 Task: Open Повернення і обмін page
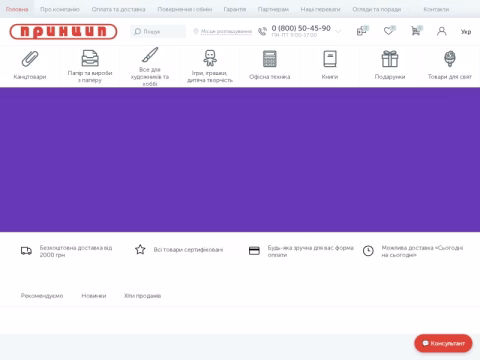coord(185,9)
